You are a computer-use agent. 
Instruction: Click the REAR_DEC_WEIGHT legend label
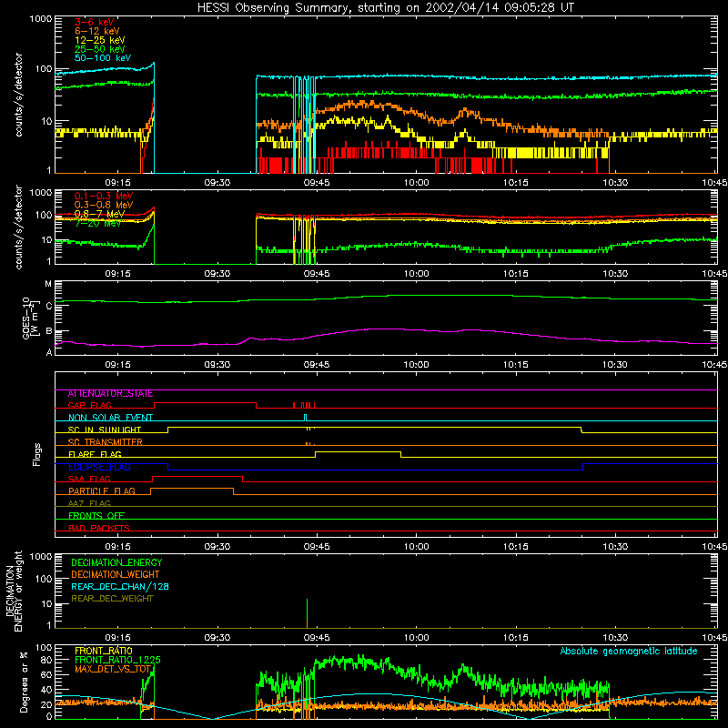click(112, 599)
